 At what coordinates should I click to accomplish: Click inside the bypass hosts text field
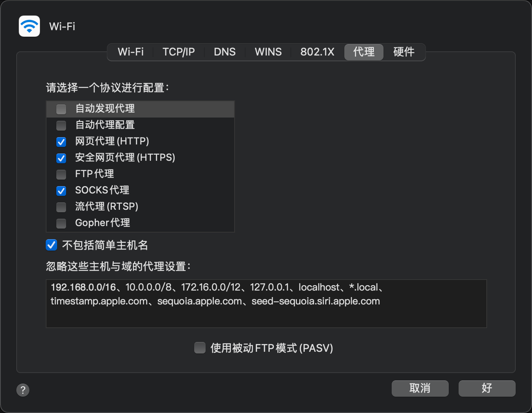click(x=266, y=314)
